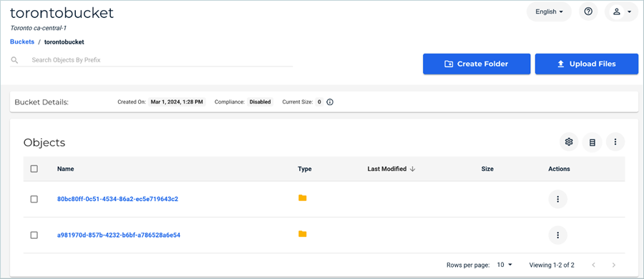644x279 pixels.
Task: Go to next page arrow
Action: 614,265
